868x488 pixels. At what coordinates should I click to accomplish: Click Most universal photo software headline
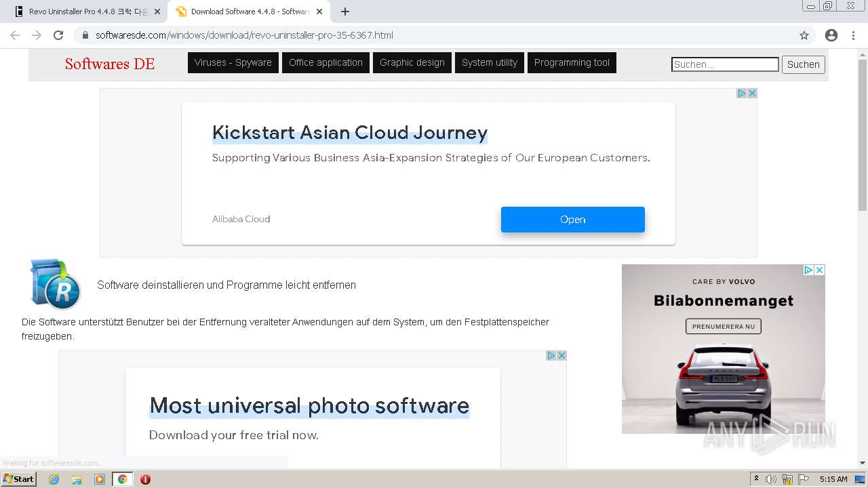pos(309,405)
